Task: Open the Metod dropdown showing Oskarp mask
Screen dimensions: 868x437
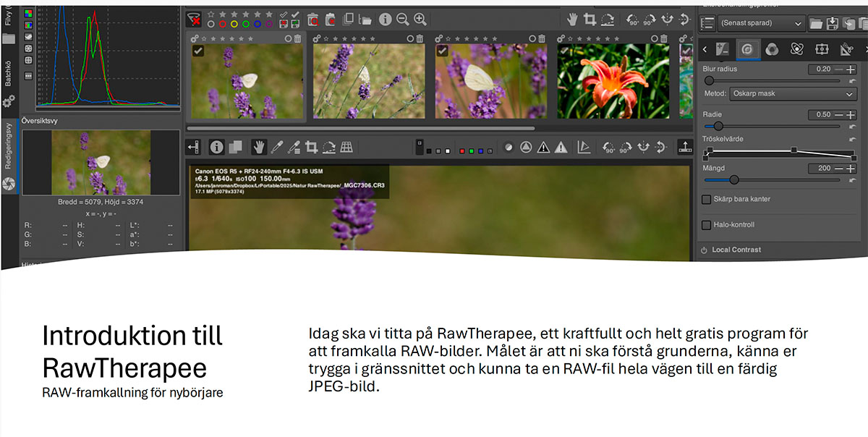Action: pyautogui.click(x=791, y=94)
